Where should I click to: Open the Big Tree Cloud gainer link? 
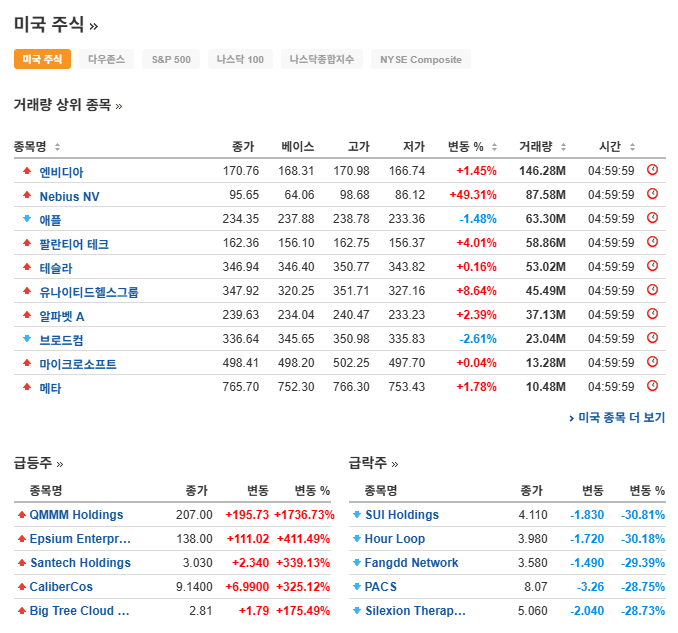click(80, 611)
